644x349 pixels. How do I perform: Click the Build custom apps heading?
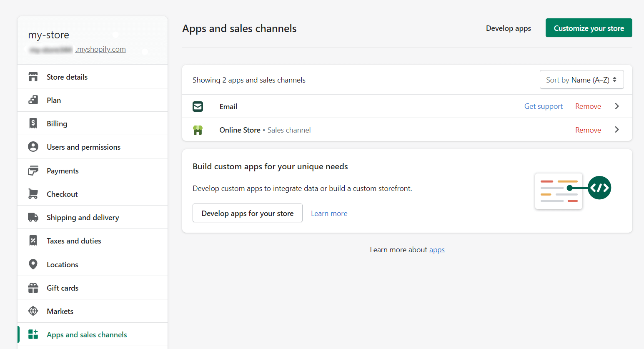[270, 166]
